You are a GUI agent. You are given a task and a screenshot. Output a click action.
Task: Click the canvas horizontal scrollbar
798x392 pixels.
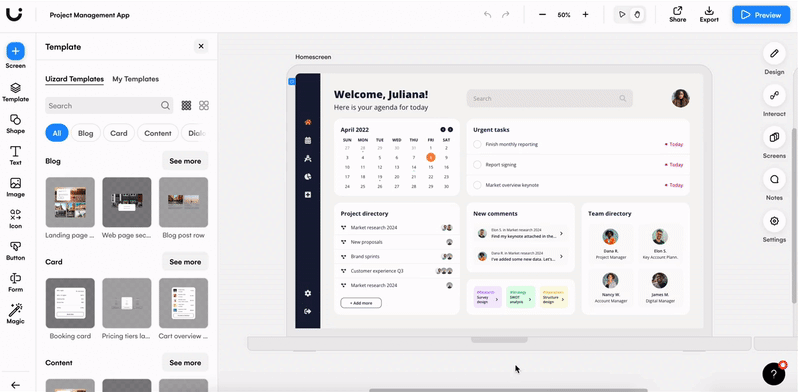[x=508, y=390]
